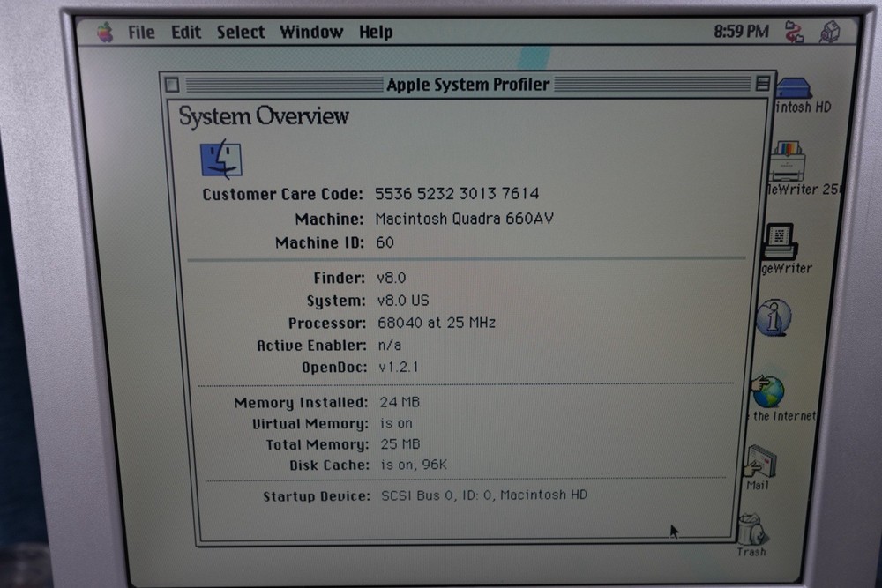Click the Finder version v8.0
The image size is (882, 588).
click(392, 278)
